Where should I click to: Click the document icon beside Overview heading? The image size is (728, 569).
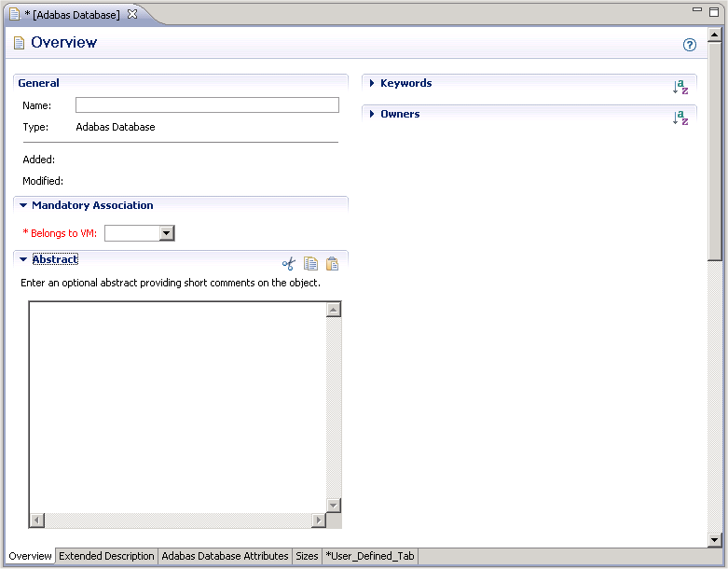[20, 43]
